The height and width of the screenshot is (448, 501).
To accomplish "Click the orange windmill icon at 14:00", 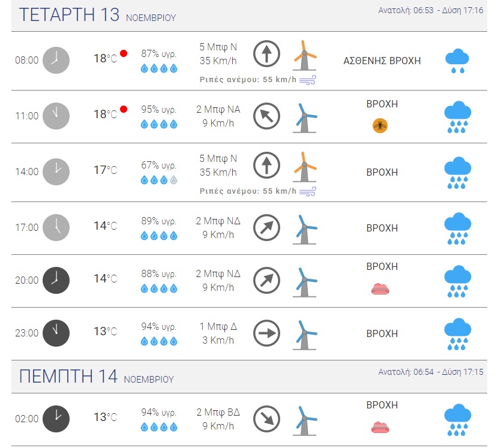I will click(x=304, y=167).
